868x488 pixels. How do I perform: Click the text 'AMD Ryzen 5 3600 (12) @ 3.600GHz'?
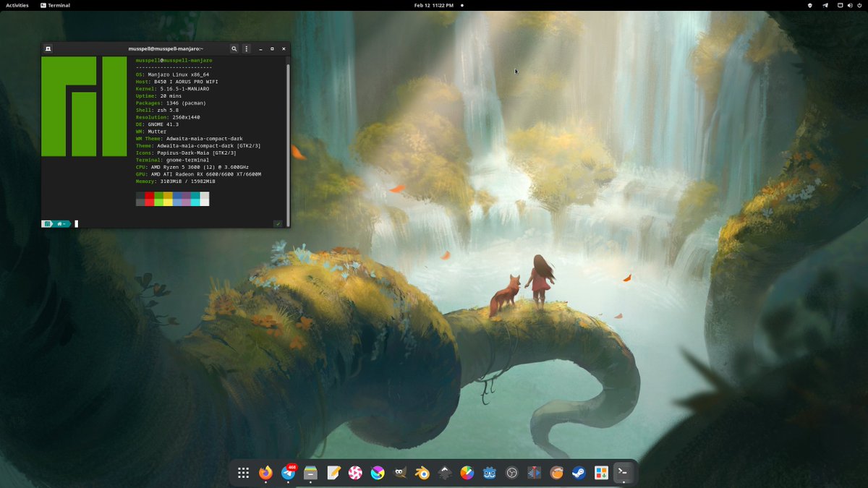point(200,167)
